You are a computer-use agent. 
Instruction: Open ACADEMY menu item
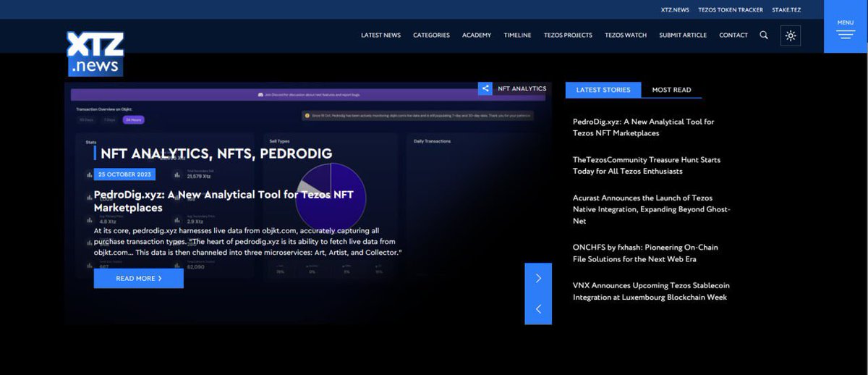477,35
